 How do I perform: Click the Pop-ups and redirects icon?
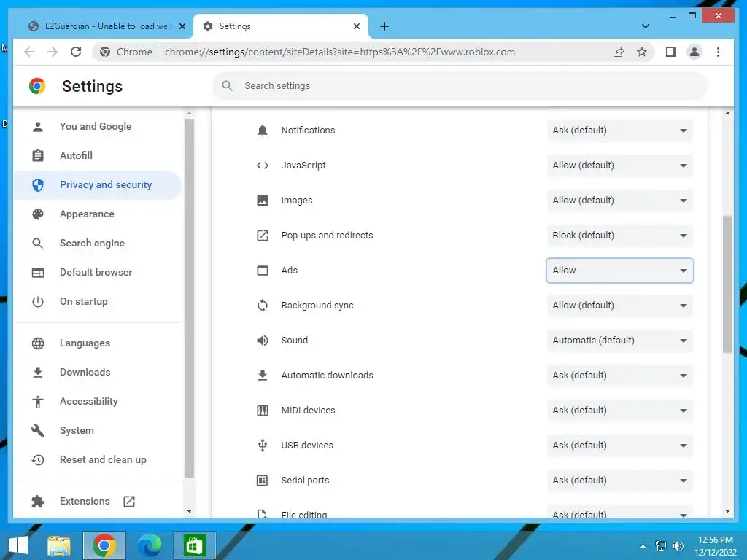(x=263, y=236)
